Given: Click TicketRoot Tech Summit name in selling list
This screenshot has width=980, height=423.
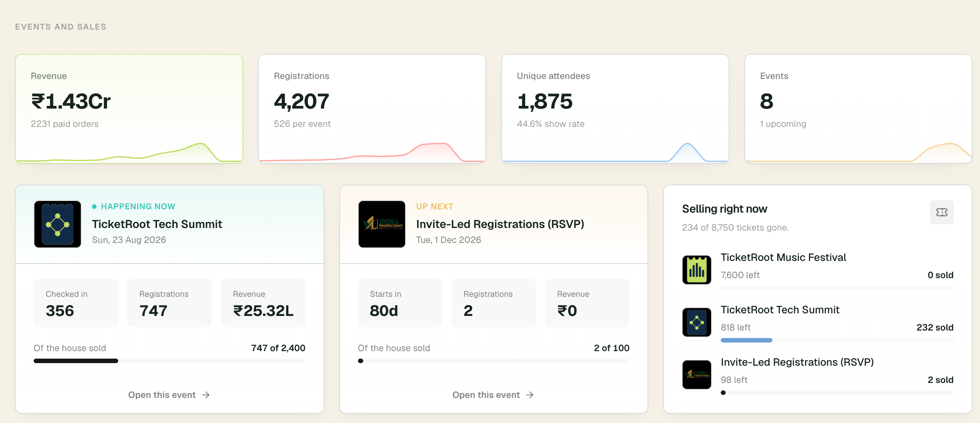Looking at the screenshot, I should click(x=780, y=310).
